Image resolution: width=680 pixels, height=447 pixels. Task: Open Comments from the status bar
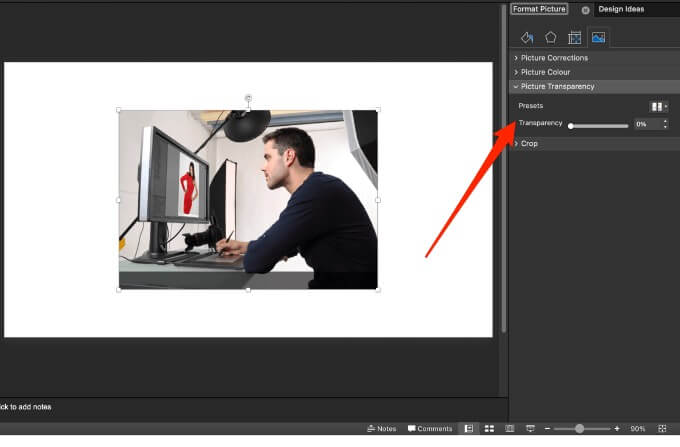click(x=430, y=428)
